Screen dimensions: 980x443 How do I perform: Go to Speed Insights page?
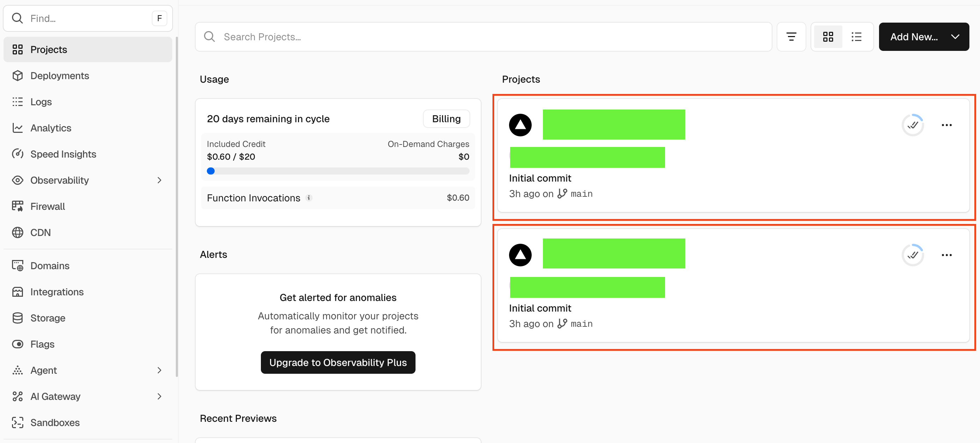point(63,154)
